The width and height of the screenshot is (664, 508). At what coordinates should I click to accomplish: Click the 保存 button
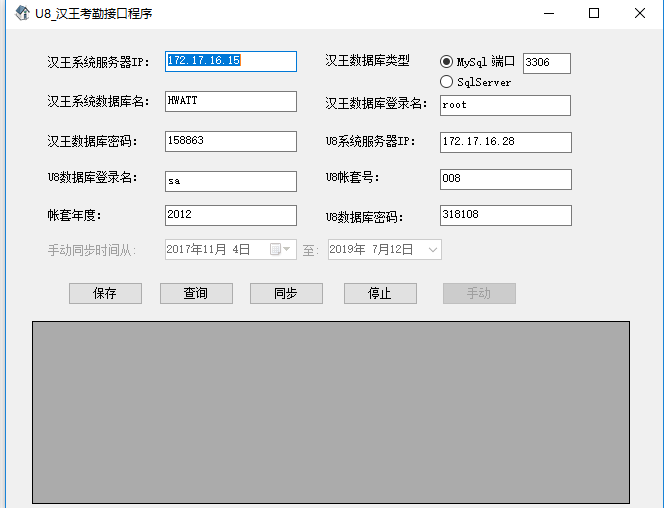pyautogui.click(x=105, y=293)
